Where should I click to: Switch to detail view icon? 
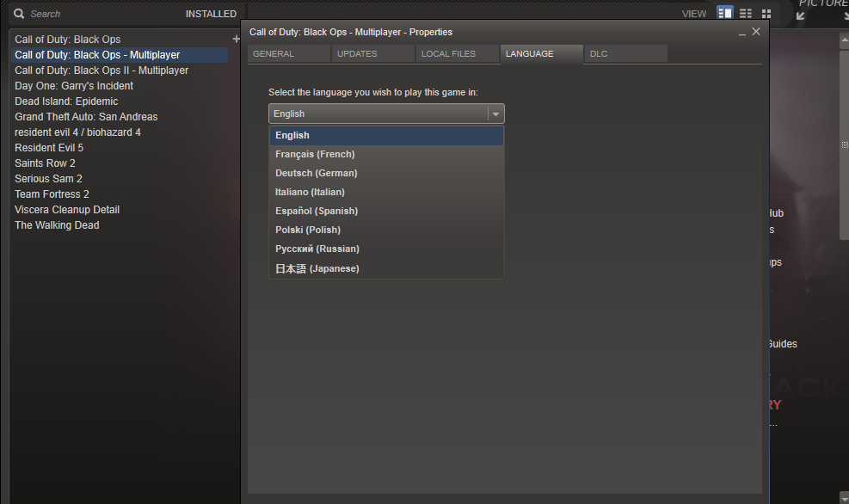coord(725,13)
